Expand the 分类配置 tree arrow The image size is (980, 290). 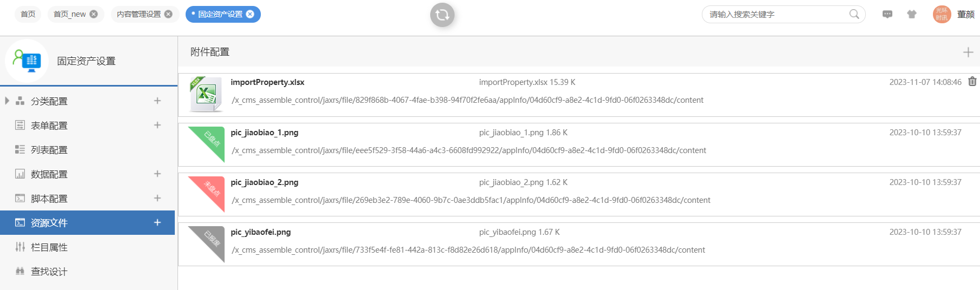coord(7,101)
